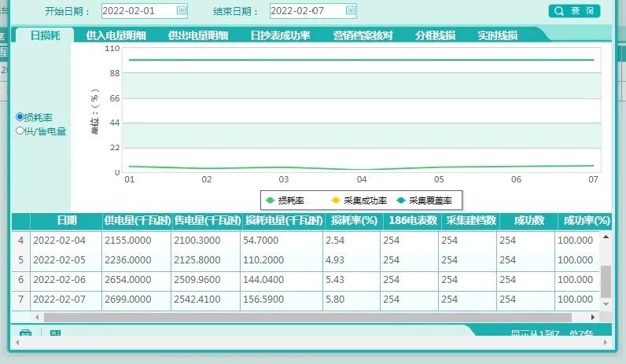Click the 查询 search button
This screenshot has height=364, width=626.
pos(574,11)
